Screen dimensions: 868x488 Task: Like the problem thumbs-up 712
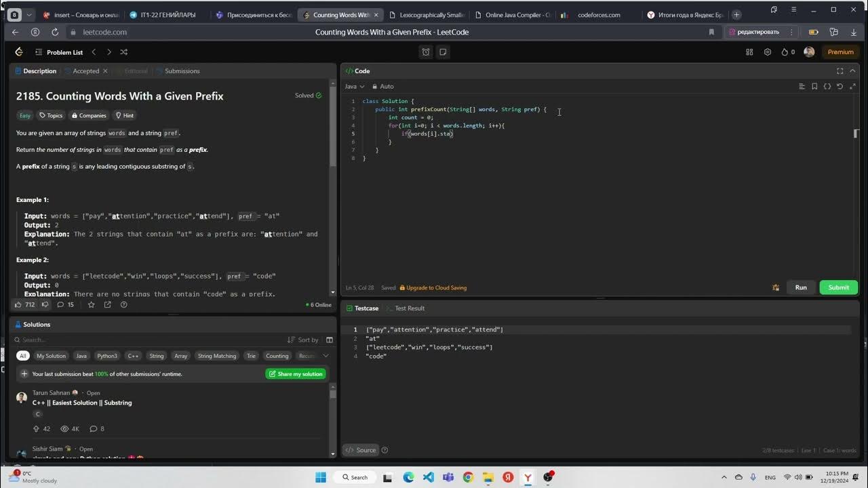click(24, 305)
